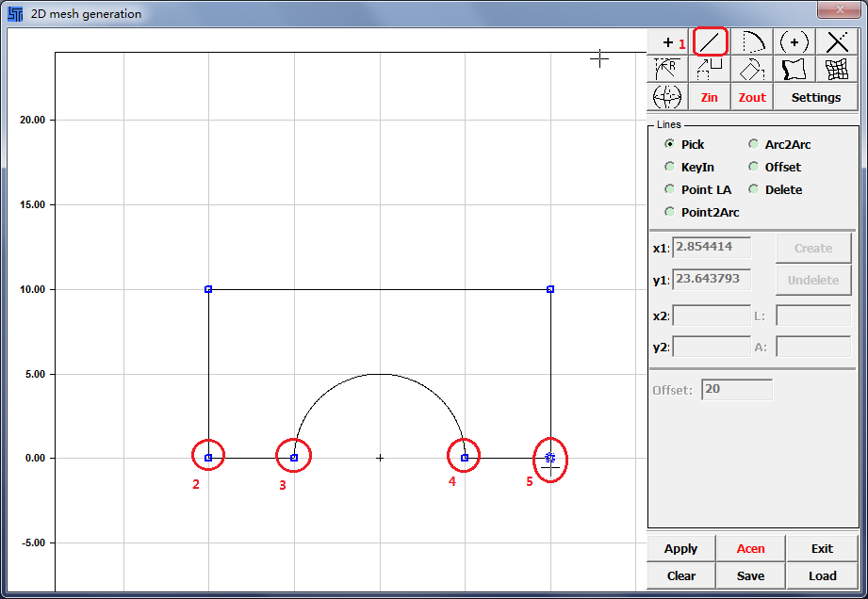Click the trim intersecting lines tool
The image size is (868, 599).
click(837, 42)
